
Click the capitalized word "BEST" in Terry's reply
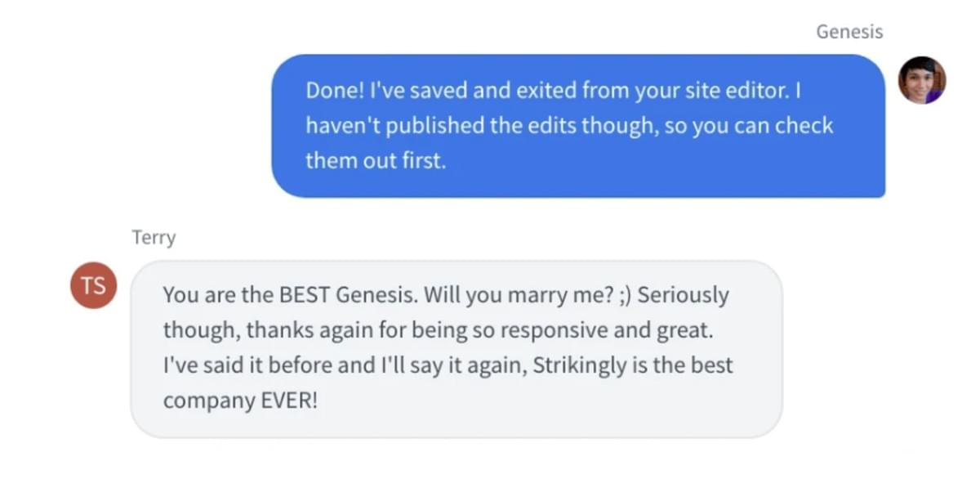coord(303,295)
